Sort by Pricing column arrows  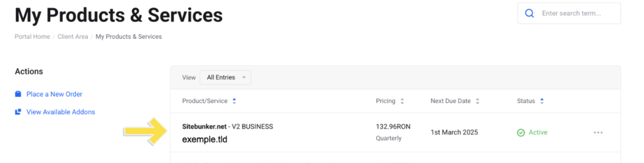402,101
